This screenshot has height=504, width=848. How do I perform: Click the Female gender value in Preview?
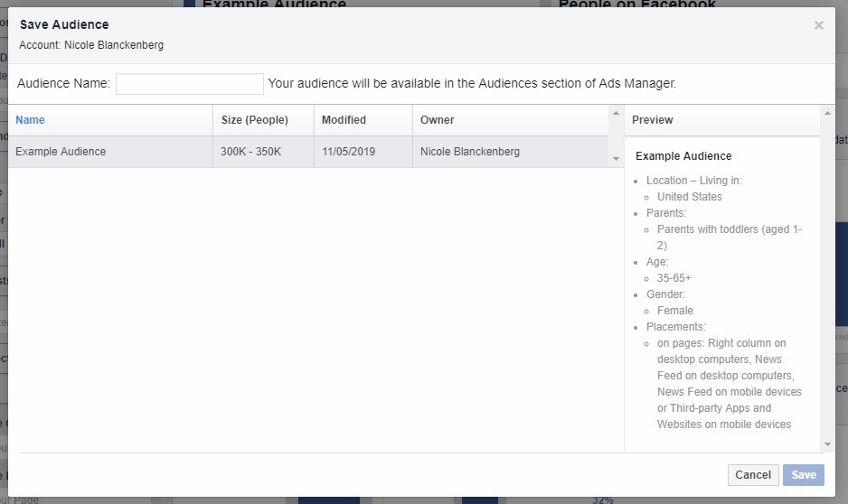pos(675,311)
